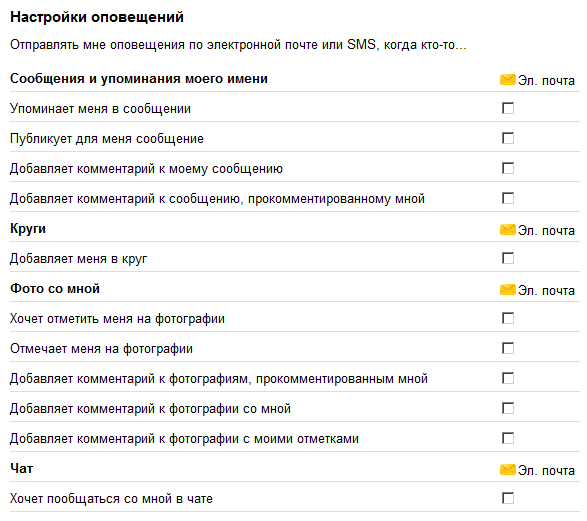Viewport: 587px width, 521px height.
Task: Click the envelope icon in the Сообщения header
Action: [x=508, y=80]
